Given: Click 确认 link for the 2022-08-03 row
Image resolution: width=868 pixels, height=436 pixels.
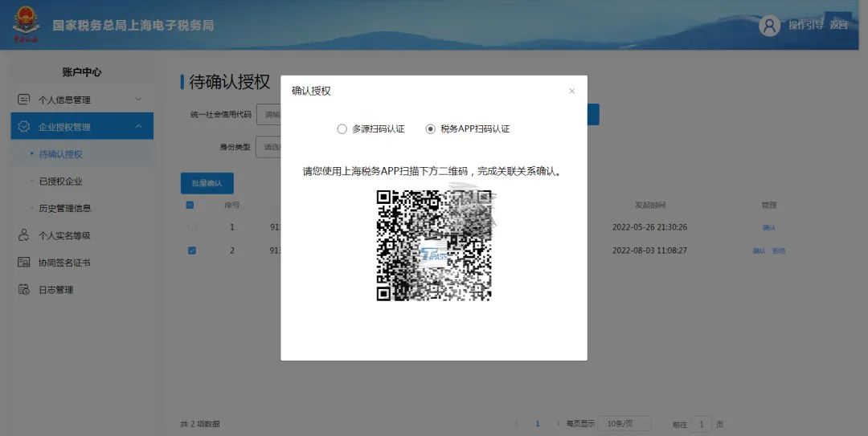Looking at the screenshot, I should tap(759, 251).
